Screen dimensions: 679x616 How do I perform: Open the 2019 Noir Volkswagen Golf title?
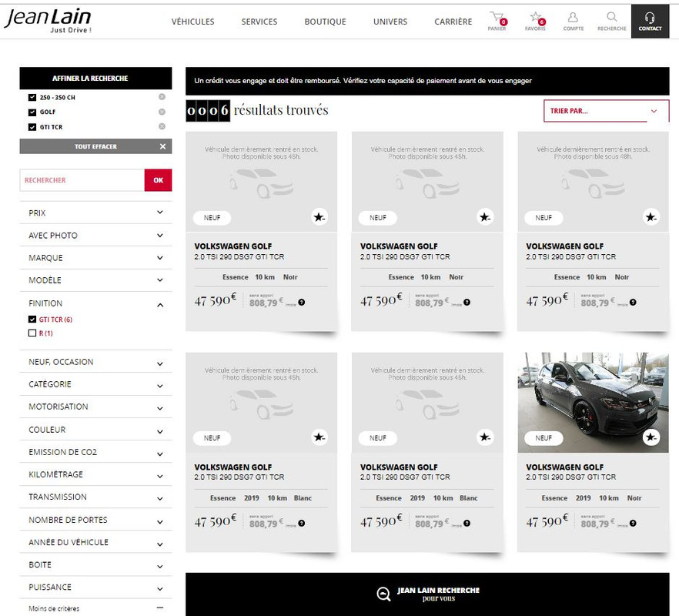point(565,467)
